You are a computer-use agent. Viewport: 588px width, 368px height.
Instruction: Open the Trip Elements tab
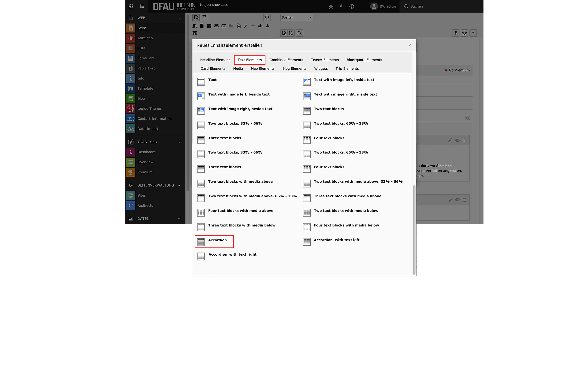pos(347,69)
